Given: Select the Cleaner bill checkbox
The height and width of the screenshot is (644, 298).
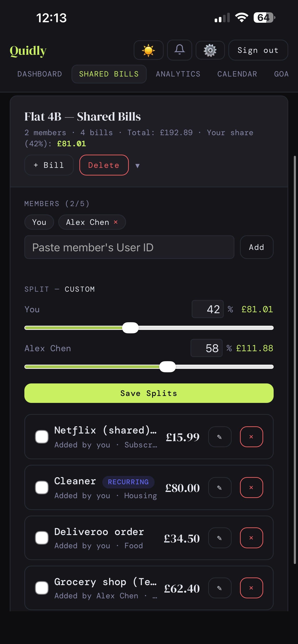Looking at the screenshot, I should 42,487.
